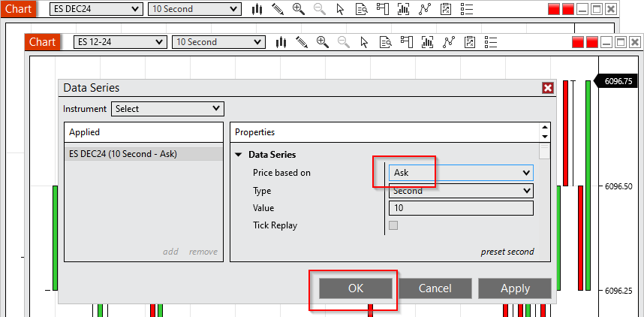Viewport: 644px width, 317px height.
Task: Click Properties panel scroll down arrow
Action: coord(545,137)
